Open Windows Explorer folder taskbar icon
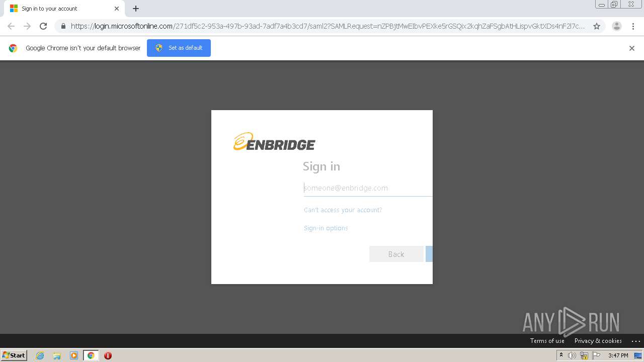Screen dimensions: 644x362 [57, 355]
